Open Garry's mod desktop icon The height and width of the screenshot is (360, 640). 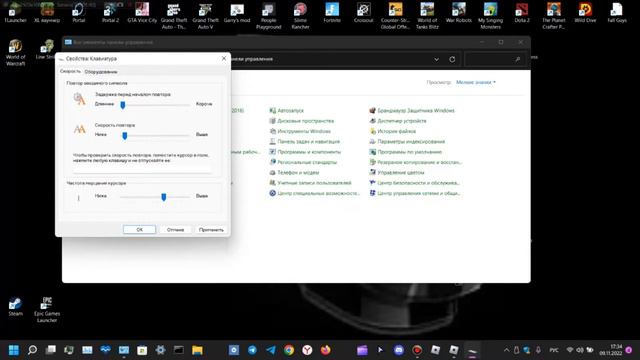click(x=237, y=13)
